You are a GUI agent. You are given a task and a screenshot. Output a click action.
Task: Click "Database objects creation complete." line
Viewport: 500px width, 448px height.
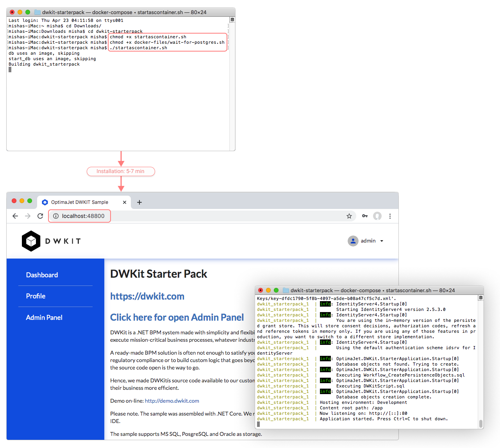384,397
